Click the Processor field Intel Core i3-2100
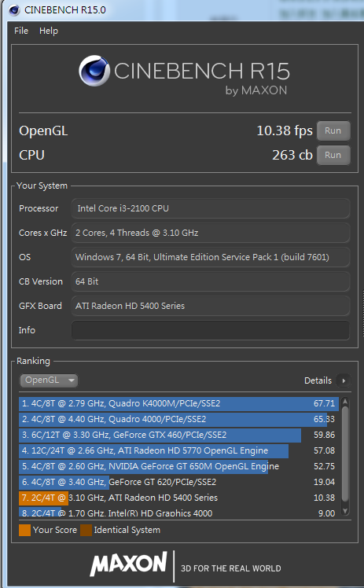Image resolution: width=364 pixels, height=588 pixels. [211, 208]
